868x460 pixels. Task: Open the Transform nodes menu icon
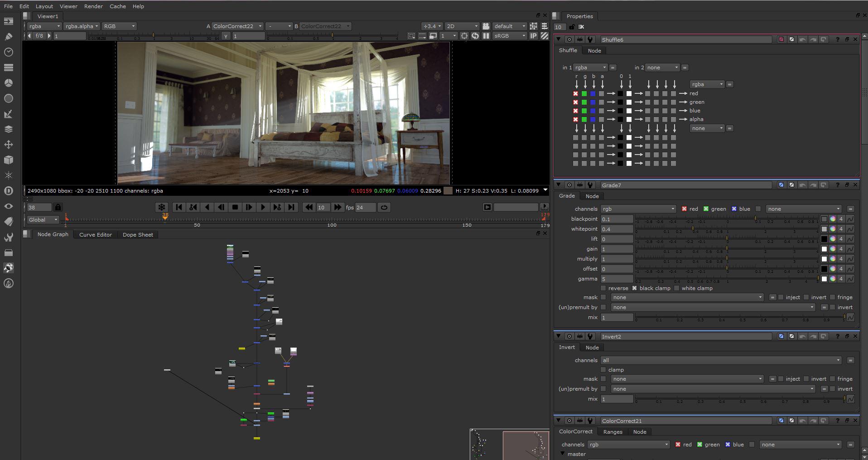(x=8, y=145)
